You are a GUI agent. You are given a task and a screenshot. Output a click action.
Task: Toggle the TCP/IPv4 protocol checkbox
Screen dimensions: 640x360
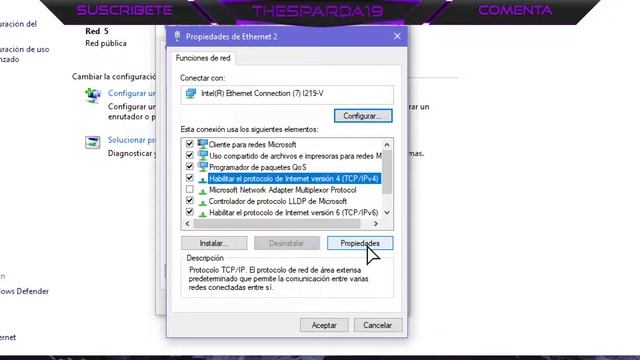(x=189, y=178)
